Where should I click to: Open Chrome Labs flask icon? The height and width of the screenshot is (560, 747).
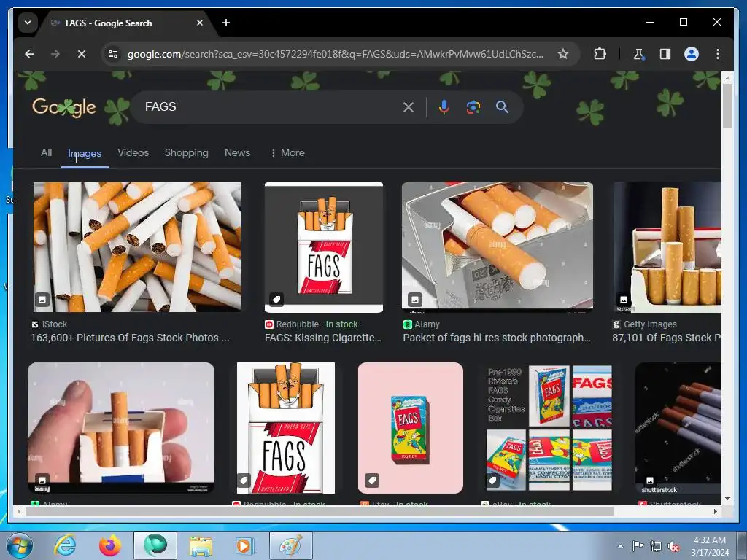[x=638, y=54]
